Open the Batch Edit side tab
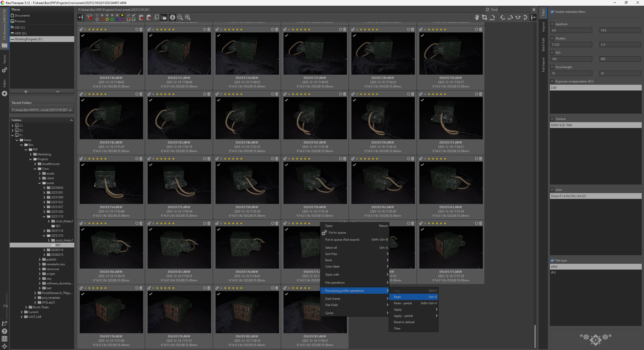This screenshot has height=350, width=644. [543, 44]
